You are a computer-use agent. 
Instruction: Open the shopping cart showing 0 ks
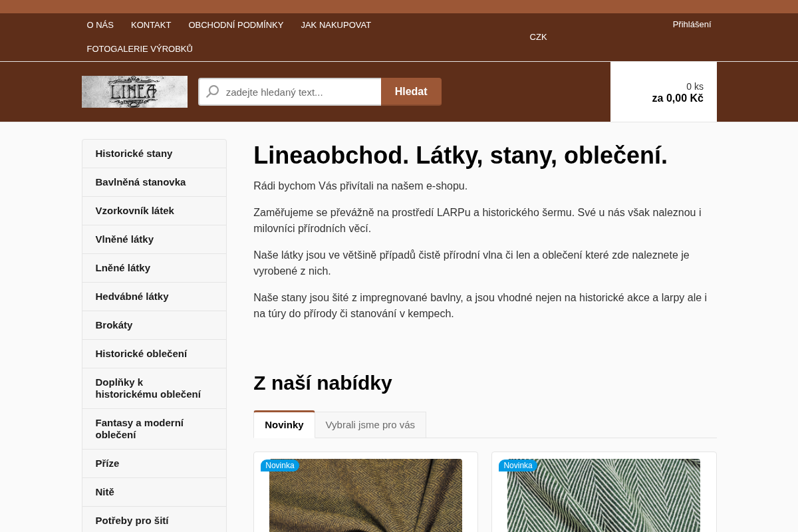[x=664, y=92]
